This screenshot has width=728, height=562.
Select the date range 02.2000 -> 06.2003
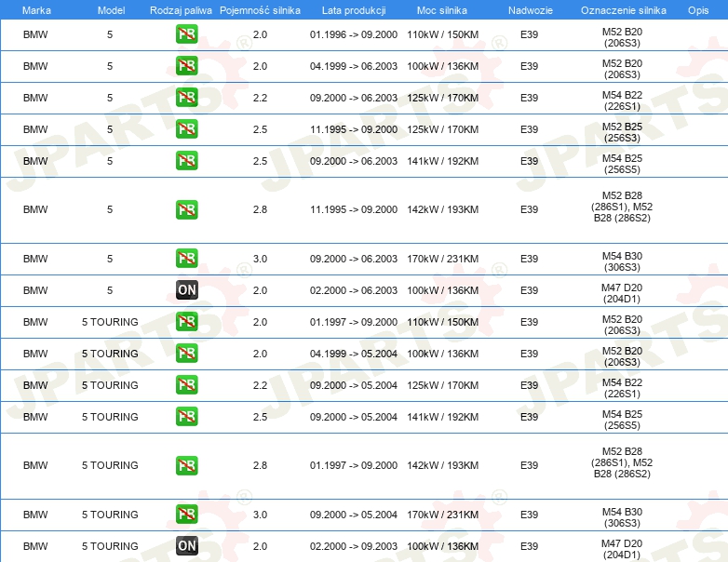354,290
